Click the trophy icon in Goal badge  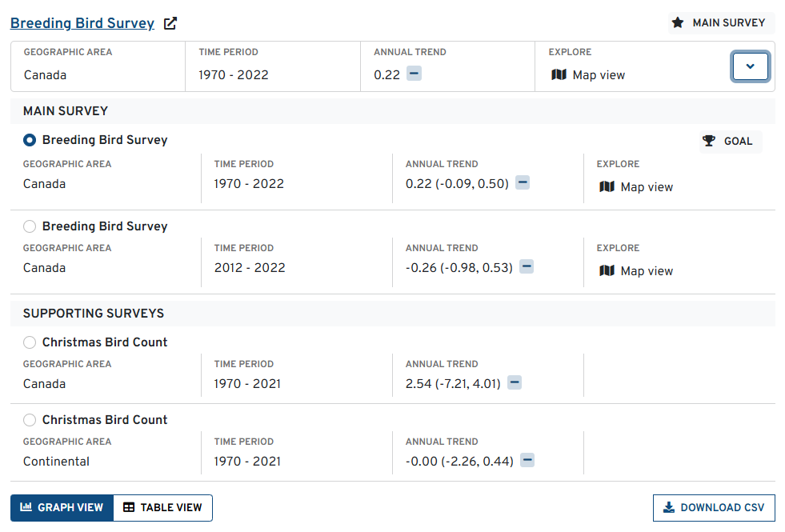point(709,142)
